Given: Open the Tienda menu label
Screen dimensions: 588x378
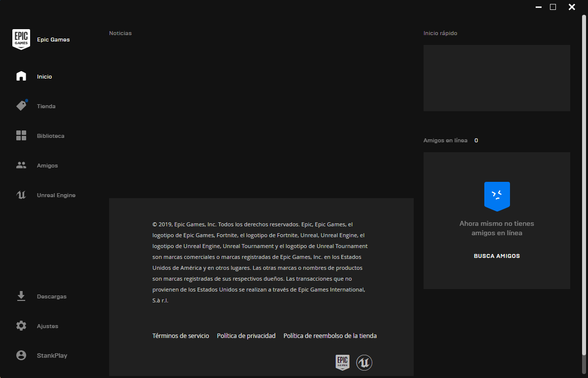Looking at the screenshot, I should [x=46, y=106].
